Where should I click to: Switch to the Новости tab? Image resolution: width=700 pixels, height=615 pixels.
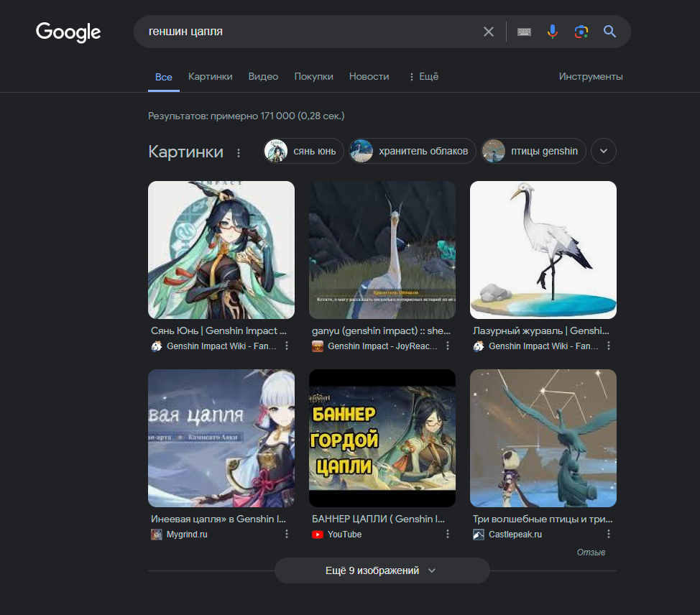(369, 76)
